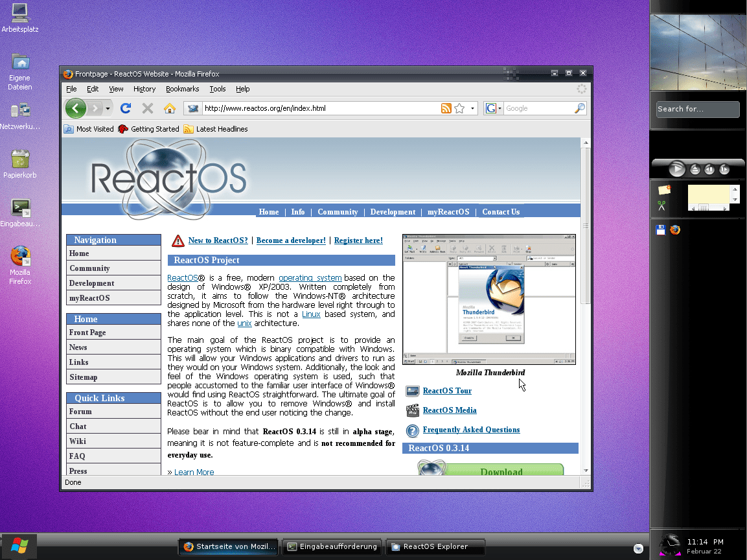The height and width of the screenshot is (560, 747).
Task: Open the Start menu button
Action: point(19,546)
